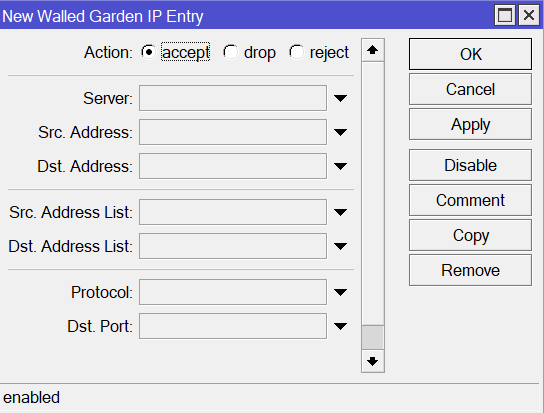Expand the Src. Address arrow
Viewport: 544px width, 413px height.
coord(340,132)
